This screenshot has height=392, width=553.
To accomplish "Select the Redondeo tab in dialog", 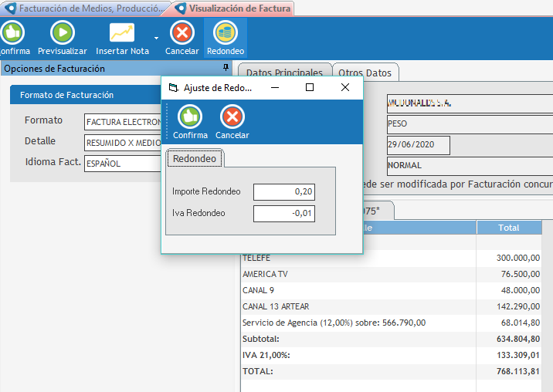I will pyautogui.click(x=195, y=158).
